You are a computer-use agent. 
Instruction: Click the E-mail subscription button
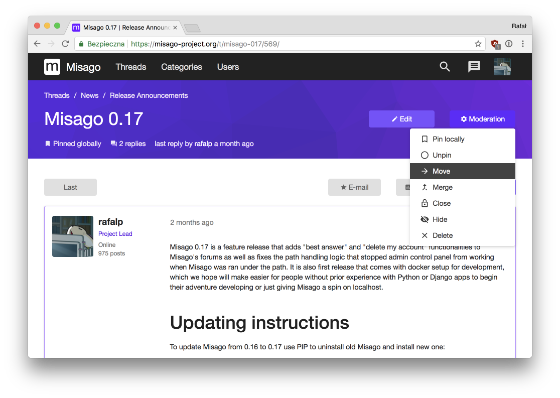[x=354, y=188]
